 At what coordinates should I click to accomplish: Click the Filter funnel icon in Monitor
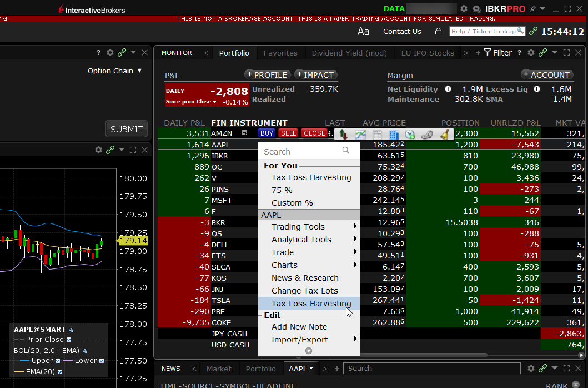(487, 53)
